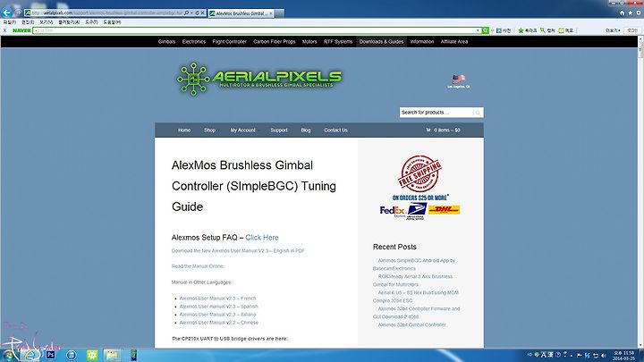Open Motors navigation item

click(309, 41)
